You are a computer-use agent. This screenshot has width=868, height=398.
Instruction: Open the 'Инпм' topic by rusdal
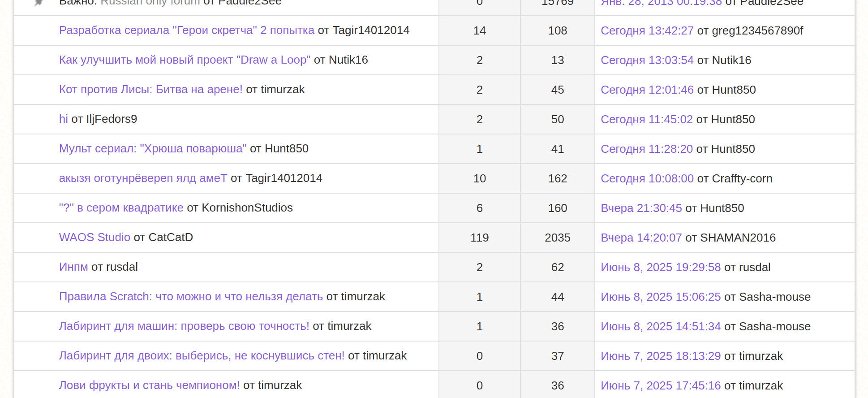[x=73, y=267]
